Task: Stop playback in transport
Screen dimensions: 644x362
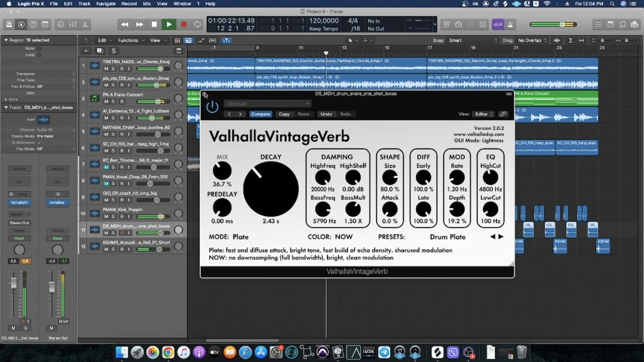Action: click(154, 24)
